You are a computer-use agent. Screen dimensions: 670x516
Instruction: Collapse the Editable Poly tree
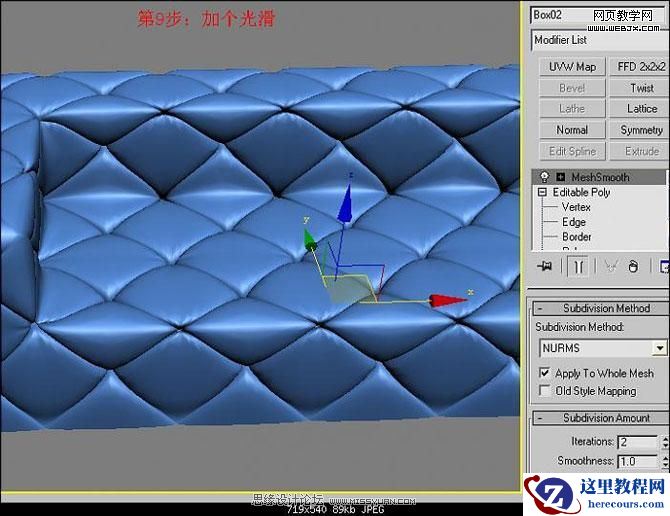click(x=542, y=192)
